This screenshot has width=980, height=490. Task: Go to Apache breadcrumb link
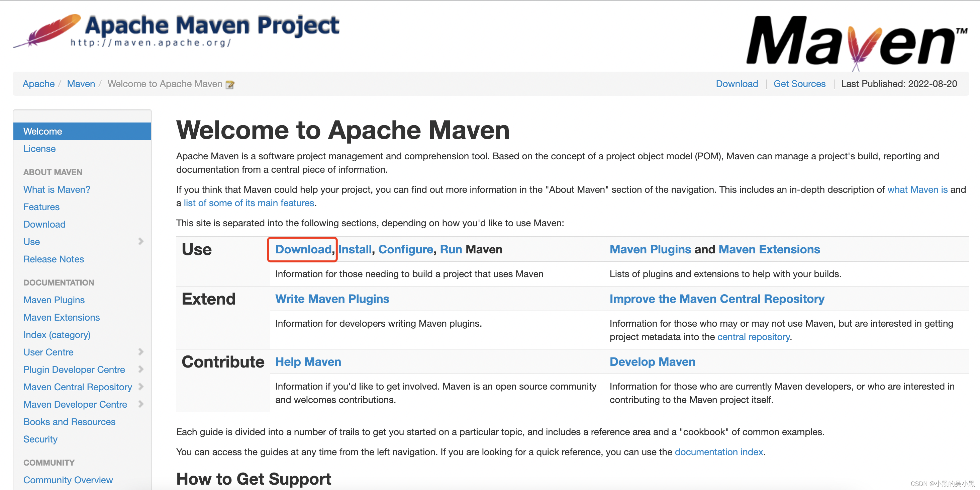pos(38,84)
